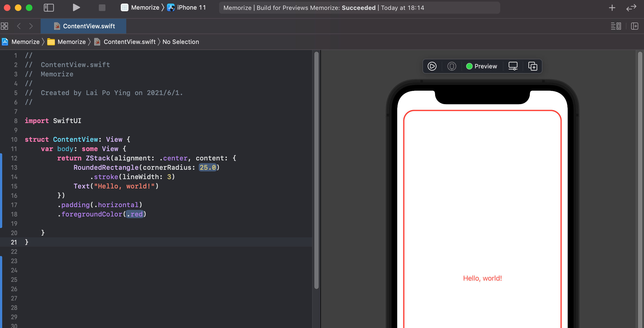This screenshot has height=328, width=644.
Task: Toggle the navigator sidebar panel
Action: 49,8
